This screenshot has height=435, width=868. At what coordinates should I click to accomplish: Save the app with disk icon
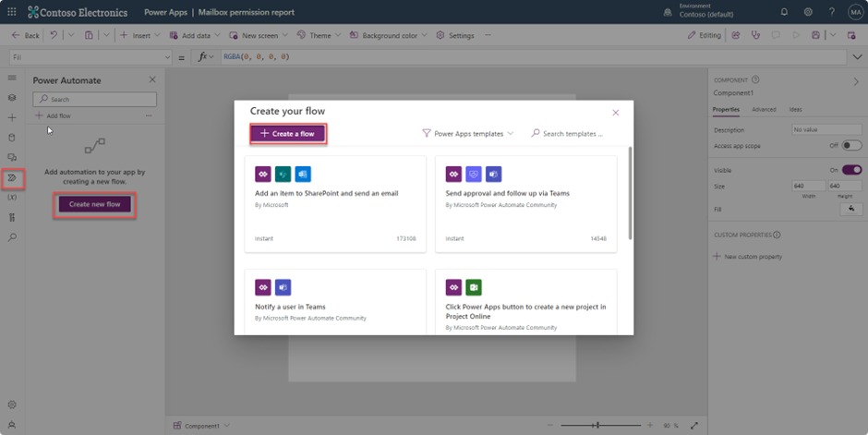coord(815,35)
